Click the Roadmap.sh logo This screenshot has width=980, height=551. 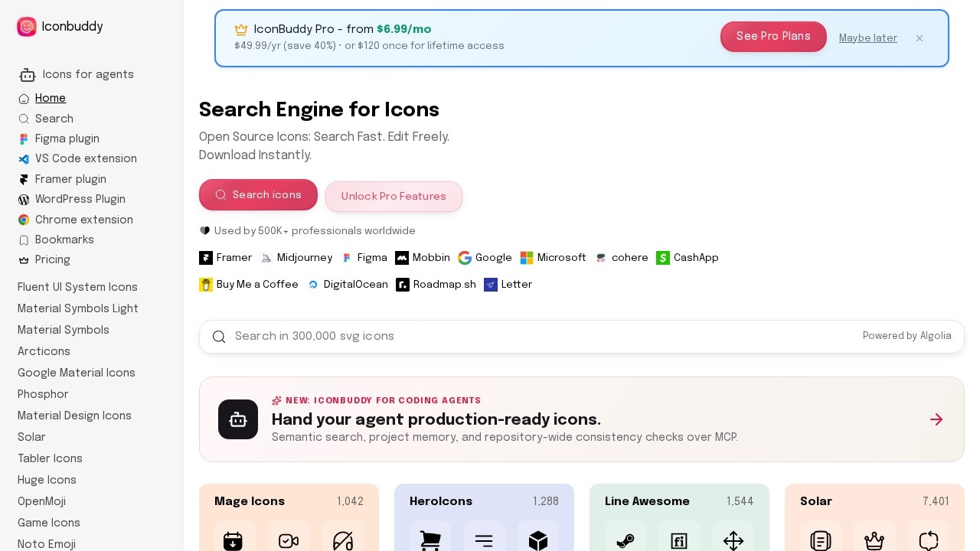tap(403, 285)
